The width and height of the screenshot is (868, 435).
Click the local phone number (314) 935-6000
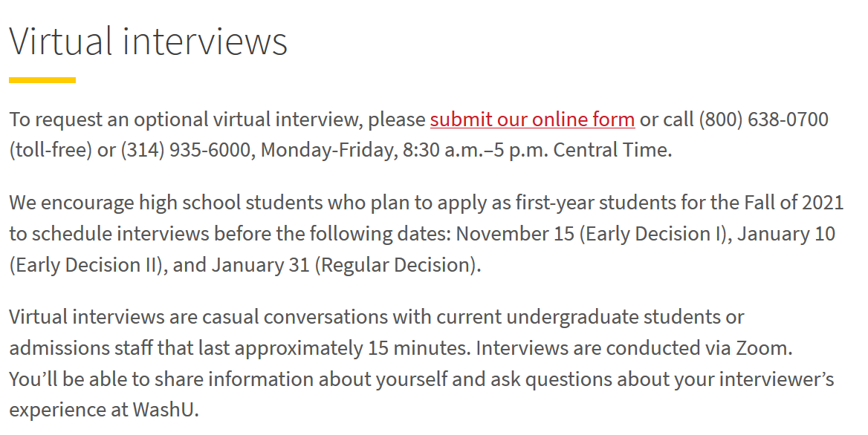click(x=186, y=151)
